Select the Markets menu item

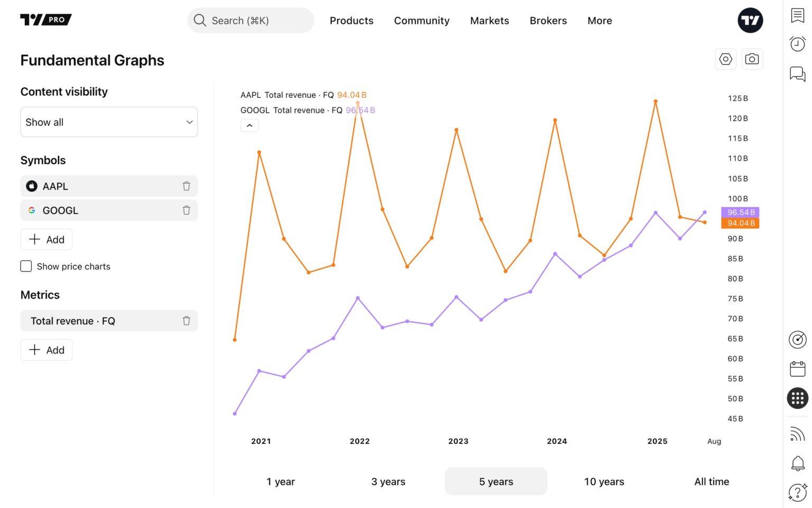[x=489, y=21]
